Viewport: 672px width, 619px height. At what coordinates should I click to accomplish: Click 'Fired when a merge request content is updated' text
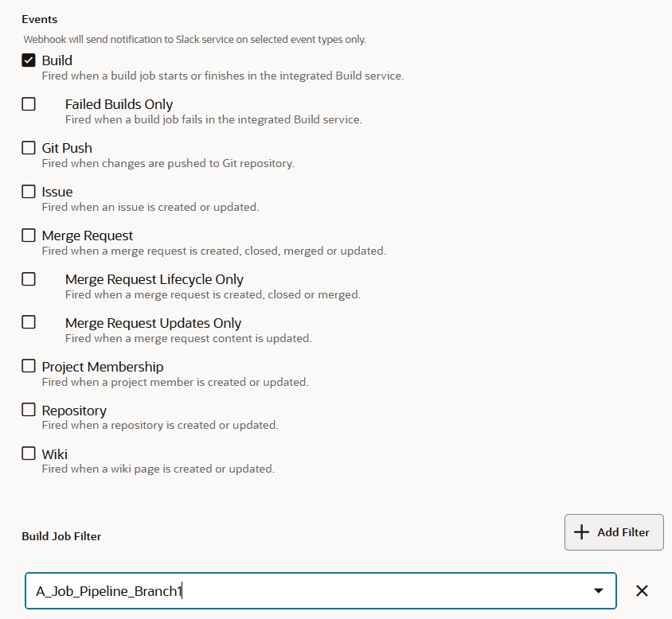tap(189, 338)
